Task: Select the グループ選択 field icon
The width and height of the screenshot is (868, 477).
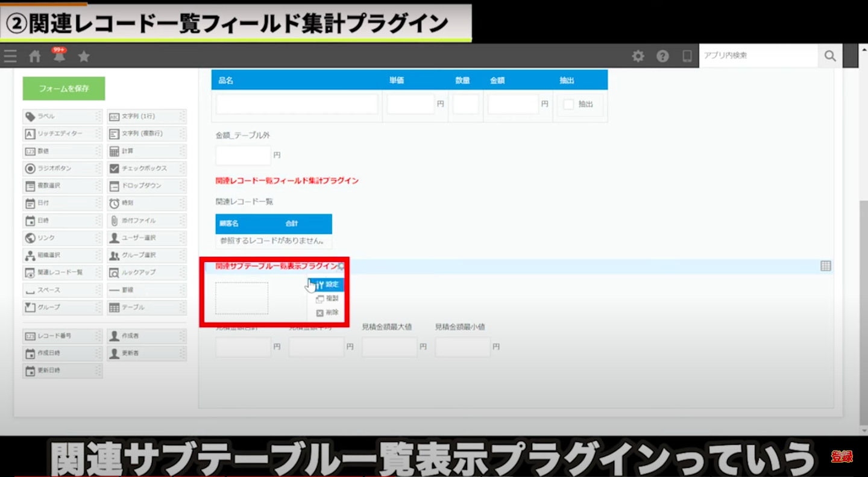Action: [114, 255]
